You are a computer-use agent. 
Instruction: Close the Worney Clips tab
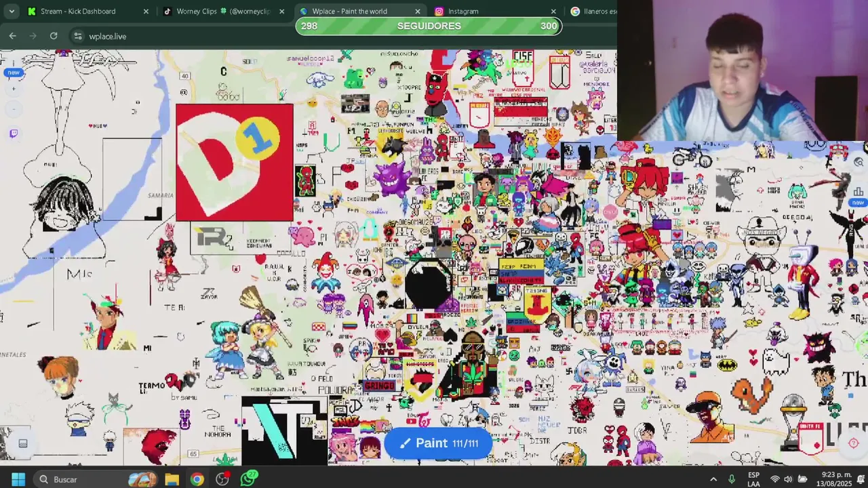pyautogui.click(x=282, y=12)
